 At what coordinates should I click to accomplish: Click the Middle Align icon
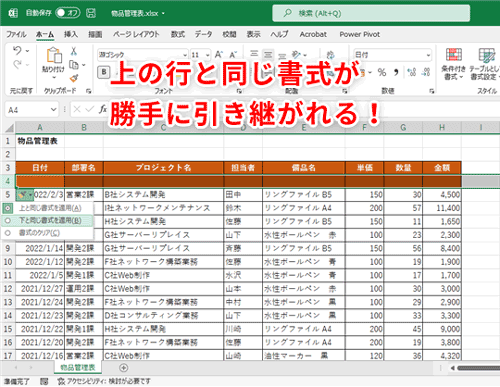(268, 54)
